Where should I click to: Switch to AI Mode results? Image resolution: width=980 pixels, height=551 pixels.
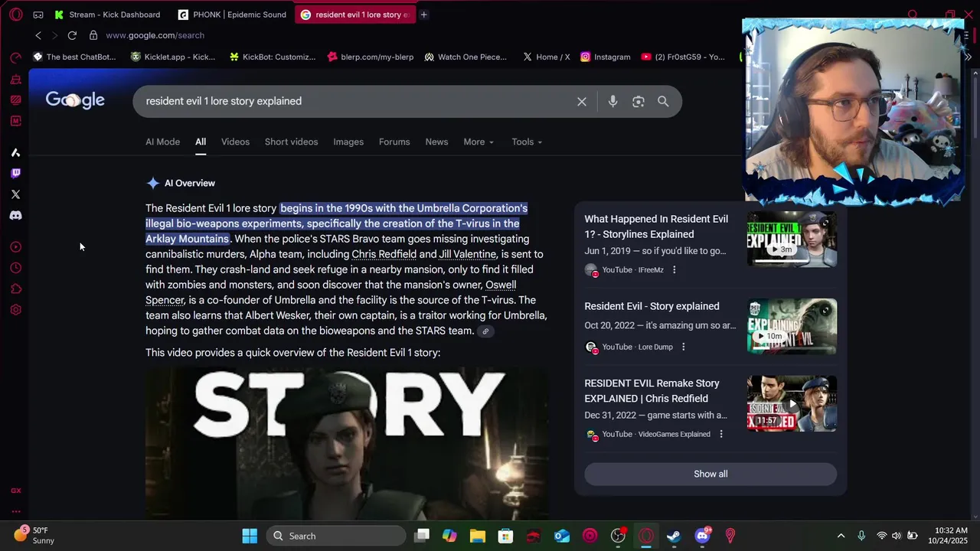point(163,142)
